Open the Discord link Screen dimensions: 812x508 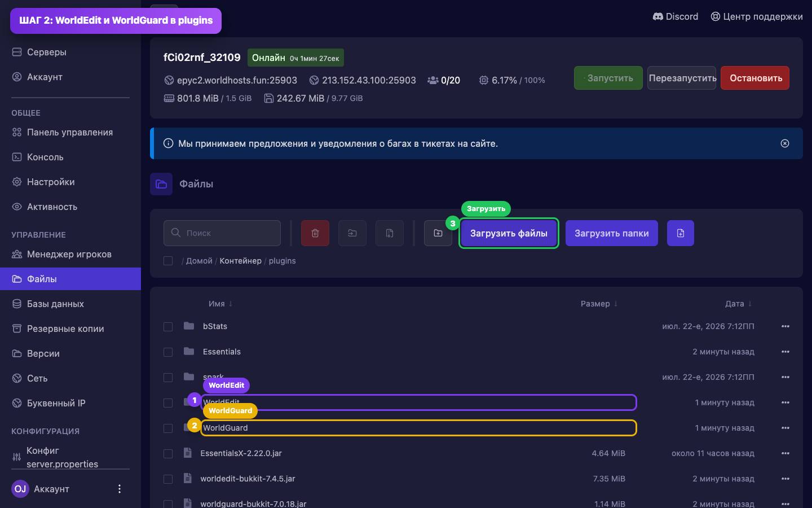676,16
